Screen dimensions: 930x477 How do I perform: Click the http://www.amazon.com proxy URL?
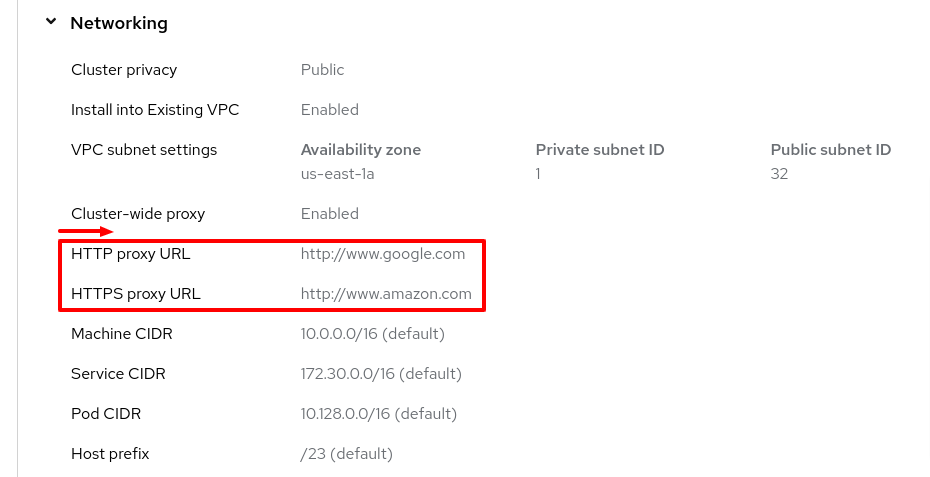[386, 294]
